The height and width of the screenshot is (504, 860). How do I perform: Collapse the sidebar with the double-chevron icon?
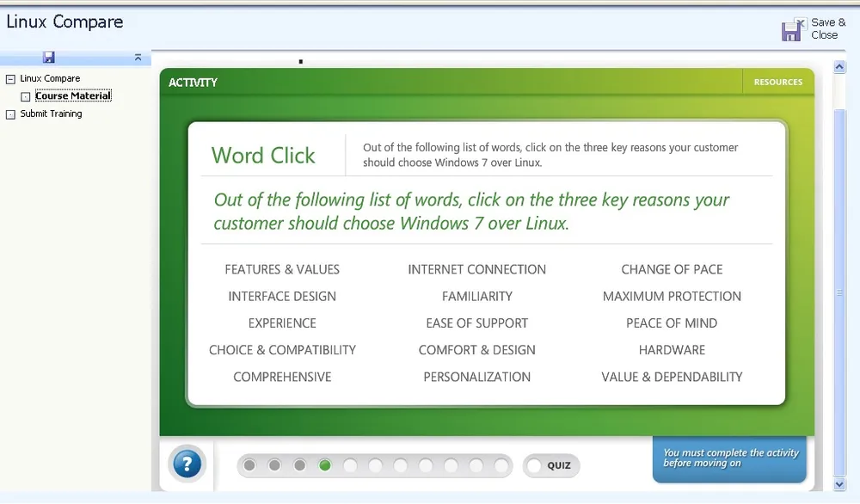point(138,58)
